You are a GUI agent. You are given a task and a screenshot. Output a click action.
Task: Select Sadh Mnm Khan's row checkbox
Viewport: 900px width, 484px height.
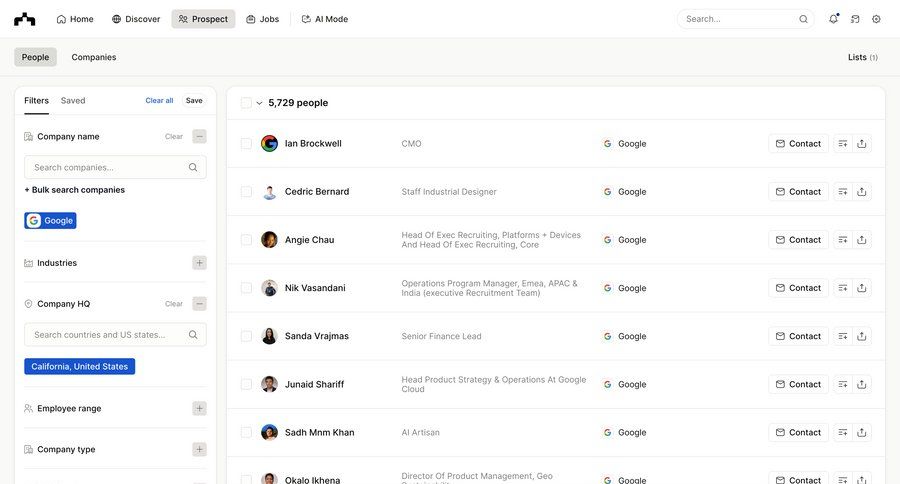click(x=246, y=432)
